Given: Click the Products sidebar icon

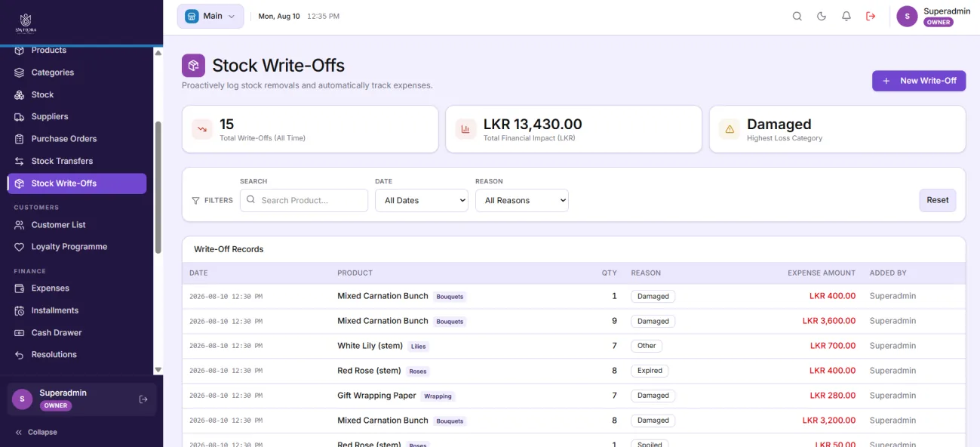Looking at the screenshot, I should pos(20,50).
